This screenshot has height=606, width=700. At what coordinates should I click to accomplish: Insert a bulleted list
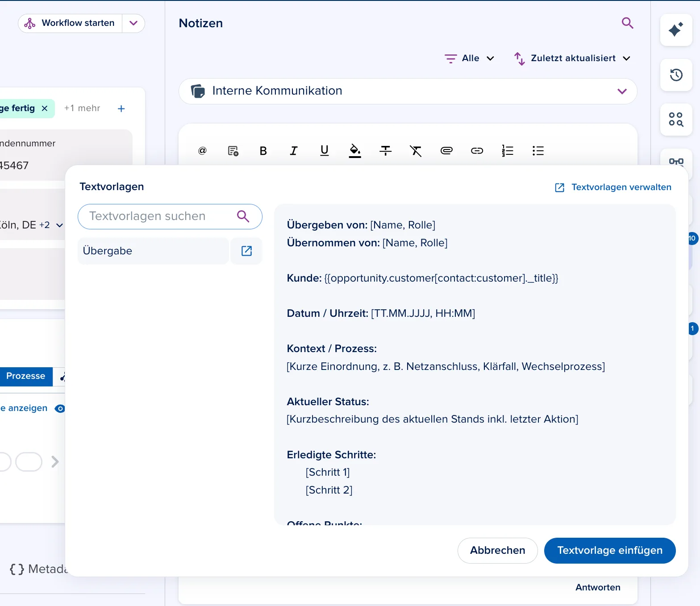point(538,151)
